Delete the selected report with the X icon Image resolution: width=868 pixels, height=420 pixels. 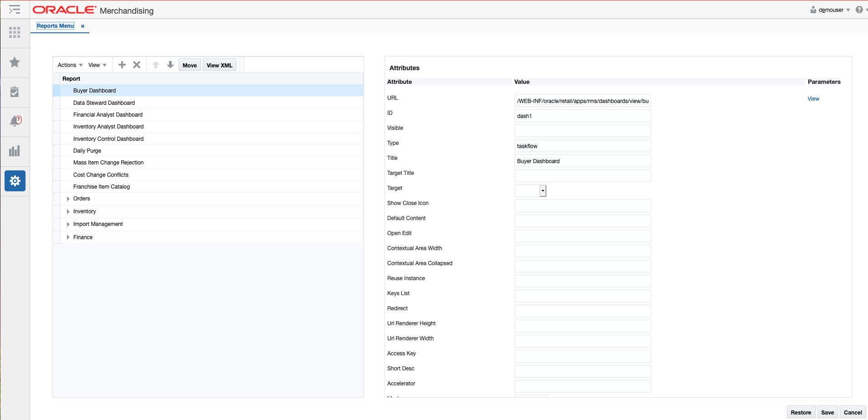click(x=136, y=65)
